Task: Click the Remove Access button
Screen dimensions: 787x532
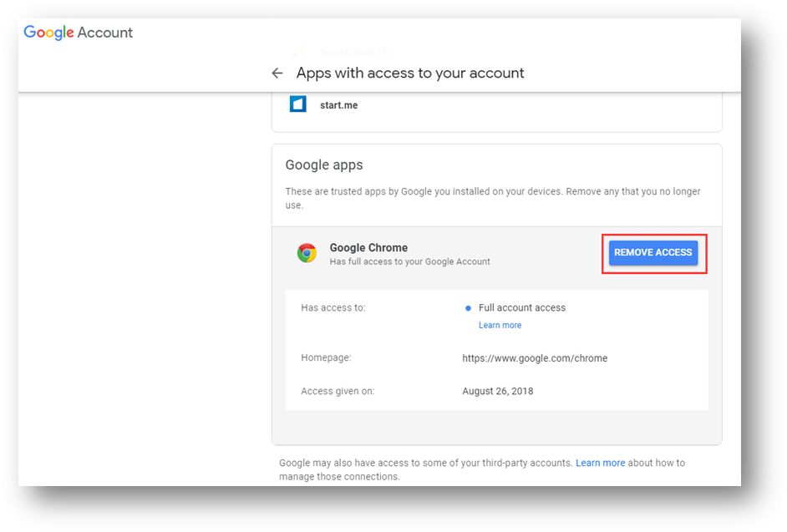Action: tap(653, 252)
